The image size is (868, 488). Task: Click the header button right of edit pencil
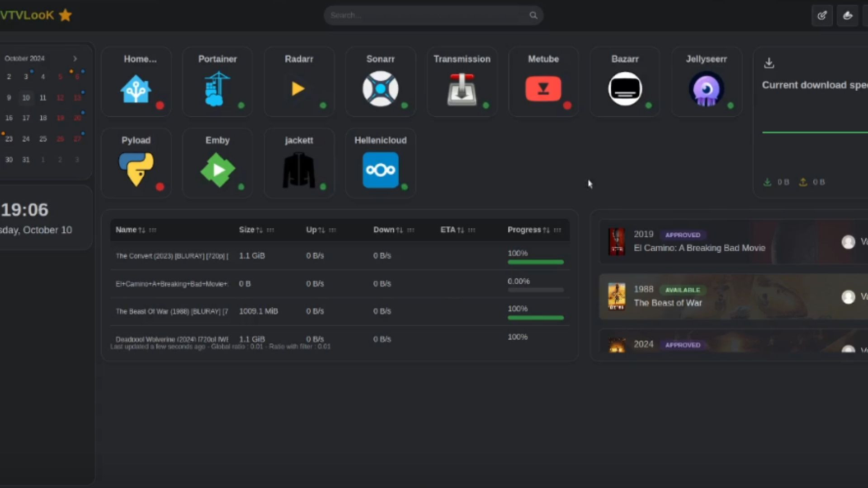pos(847,15)
